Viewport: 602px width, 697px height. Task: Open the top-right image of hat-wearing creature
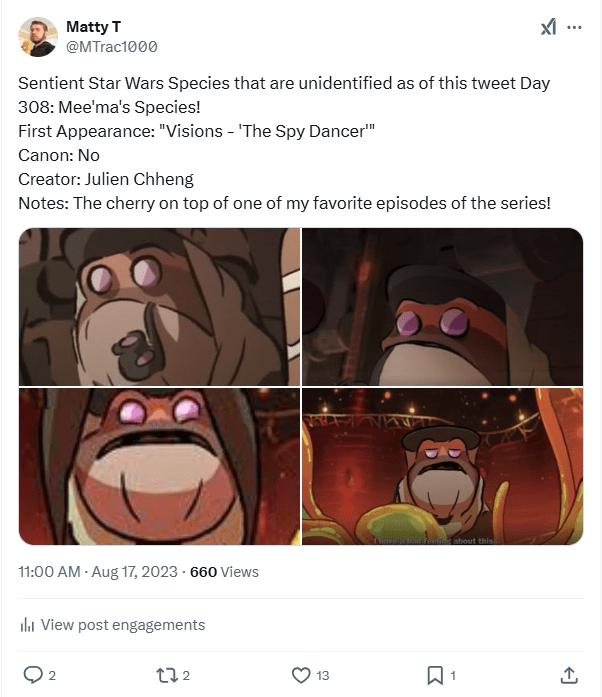pyautogui.click(x=442, y=307)
